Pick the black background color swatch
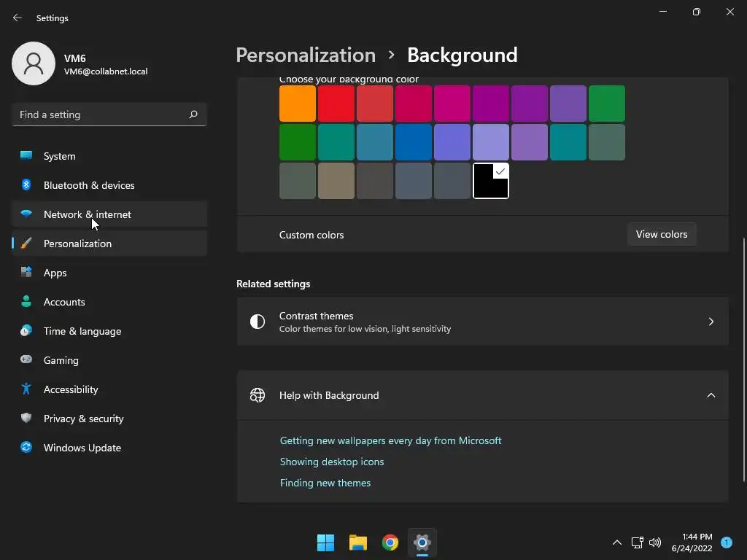The width and height of the screenshot is (747, 560). (x=490, y=181)
